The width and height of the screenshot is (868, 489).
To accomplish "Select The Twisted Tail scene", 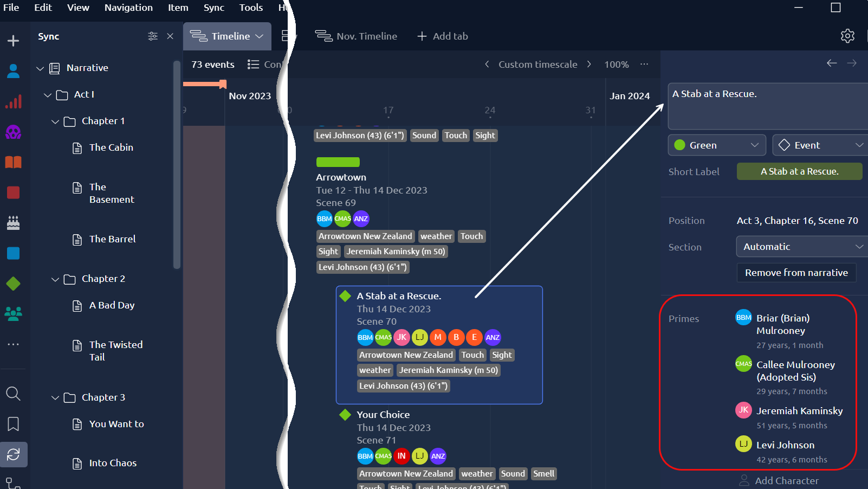I will (x=116, y=351).
